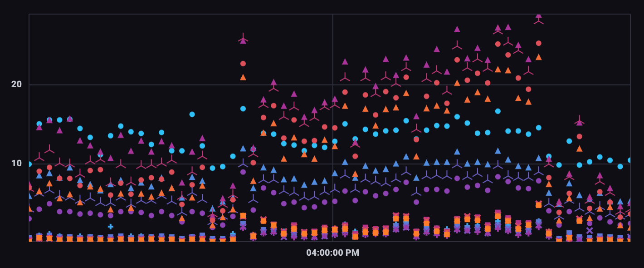The width and height of the screenshot is (644, 268).
Task: Click red dot in the late small spike
Action: tap(579, 137)
